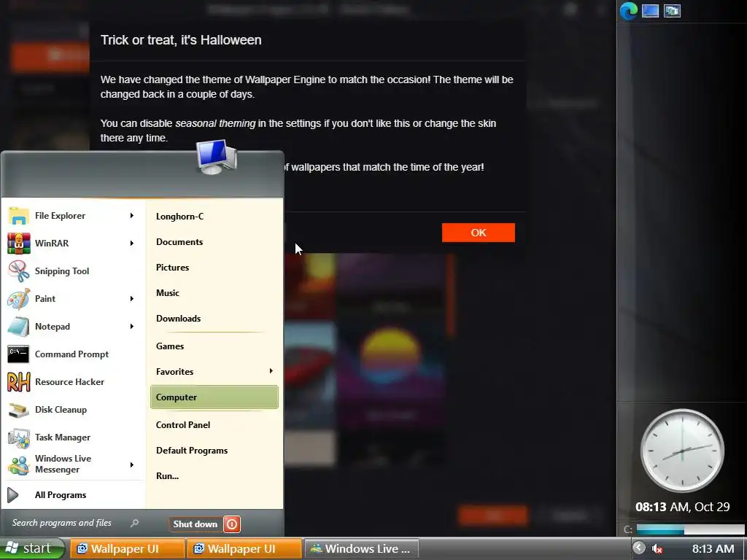Open Task Manager icon
The height and width of the screenshot is (560, 747).
coord(18,437)
